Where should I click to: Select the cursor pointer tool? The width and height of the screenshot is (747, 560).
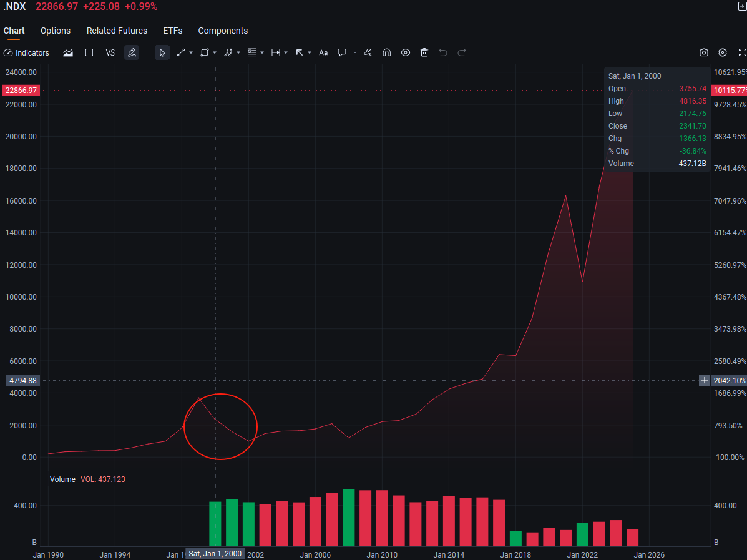click(x=162, y=53)
